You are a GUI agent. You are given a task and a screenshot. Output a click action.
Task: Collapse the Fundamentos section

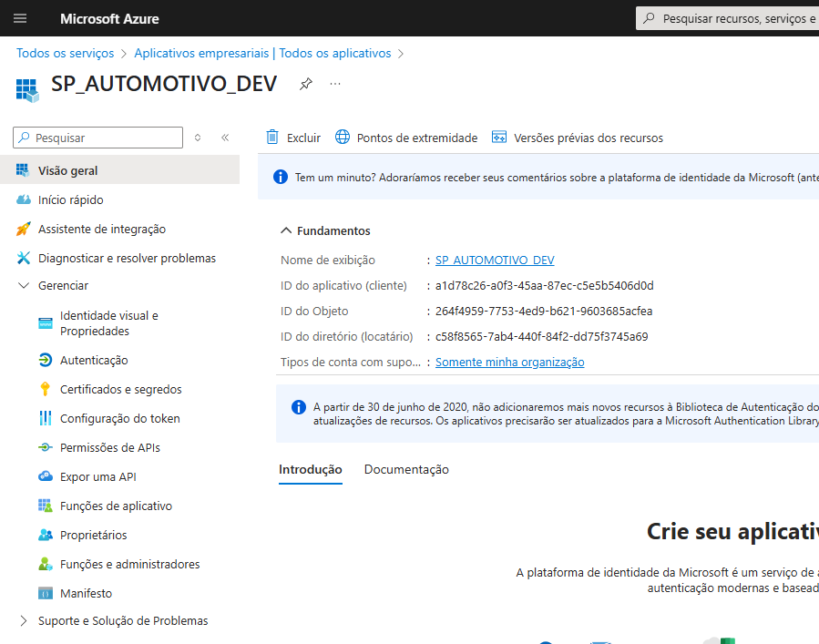pyautogui.click(x=286, y=230)
